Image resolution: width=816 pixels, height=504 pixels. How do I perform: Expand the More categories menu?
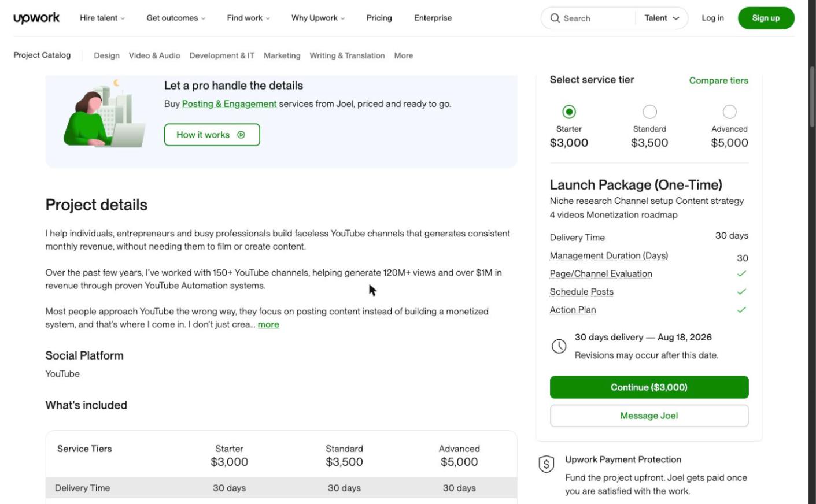tap(404, 55)
